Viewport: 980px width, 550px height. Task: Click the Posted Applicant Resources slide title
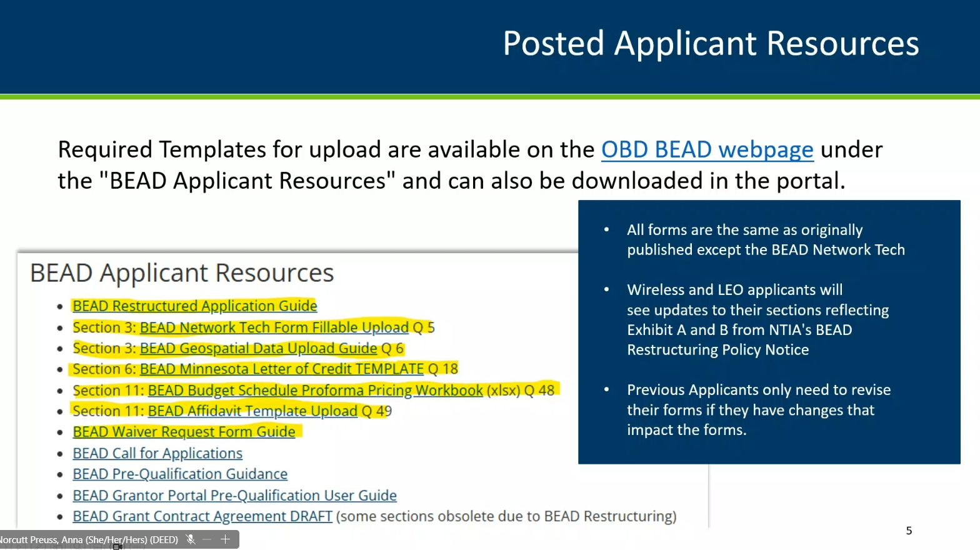pyautogui.click(x=711, y=44)
